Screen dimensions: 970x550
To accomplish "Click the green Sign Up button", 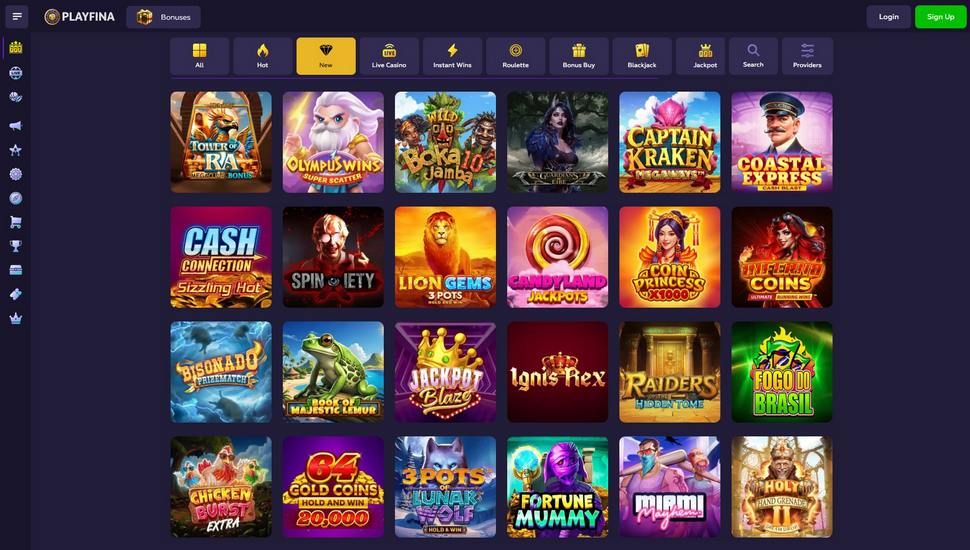I will click(x=940, y=17).
